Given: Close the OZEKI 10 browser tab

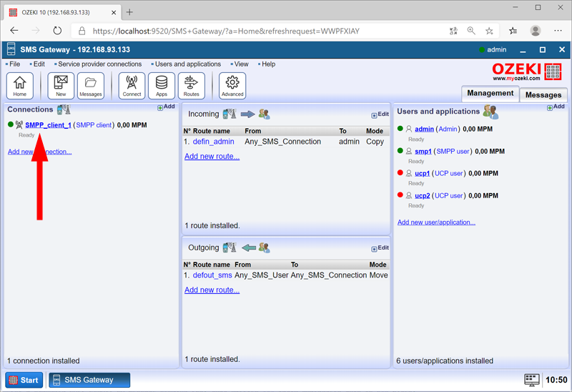Looking at the screenshot, I should pos(114,12).
